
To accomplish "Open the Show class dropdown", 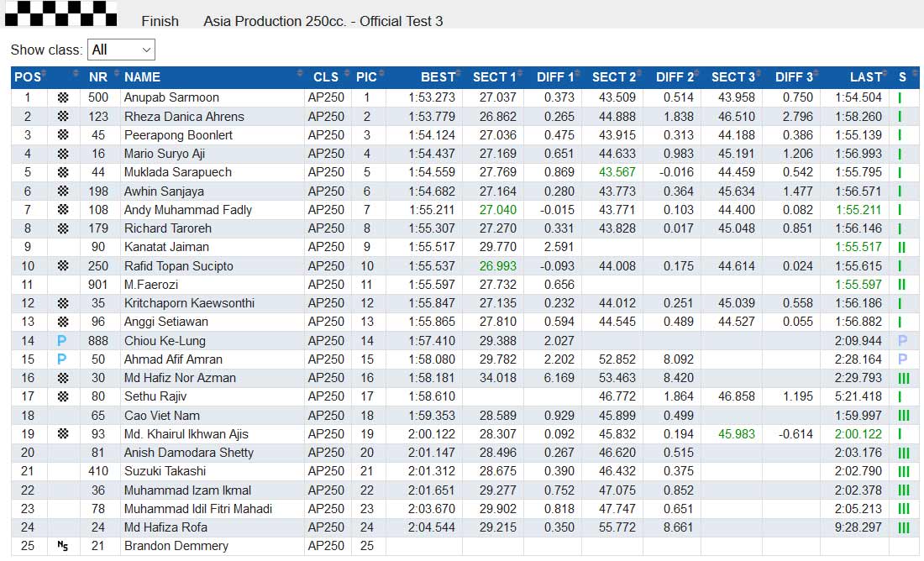I will click(x=121, y=50).
